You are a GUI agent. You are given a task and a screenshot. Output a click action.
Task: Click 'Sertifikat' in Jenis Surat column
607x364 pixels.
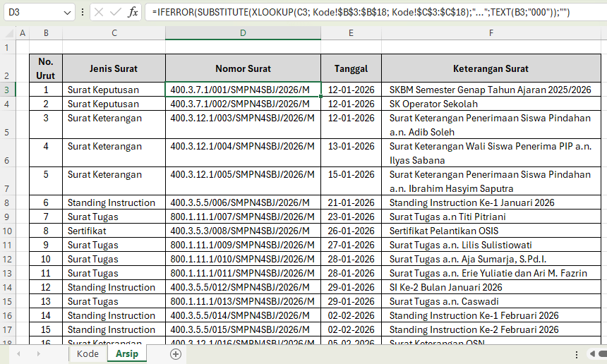(x=114, y=231)
